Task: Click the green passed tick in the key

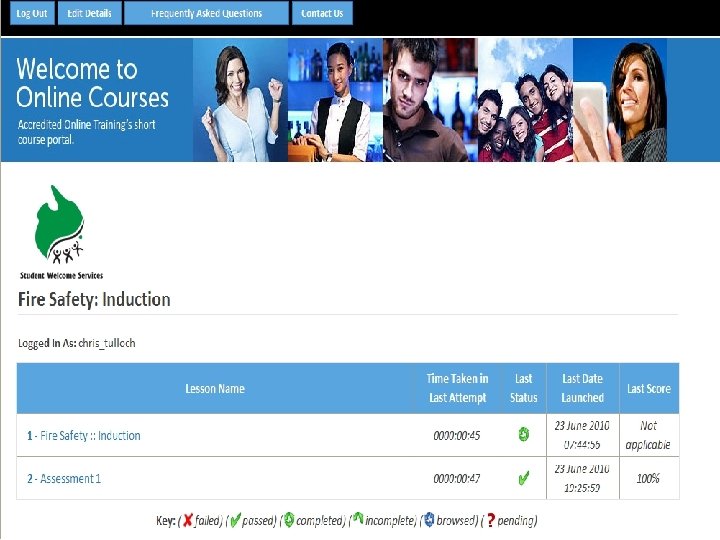Action: pyautogui.click(x=235, y=520)
